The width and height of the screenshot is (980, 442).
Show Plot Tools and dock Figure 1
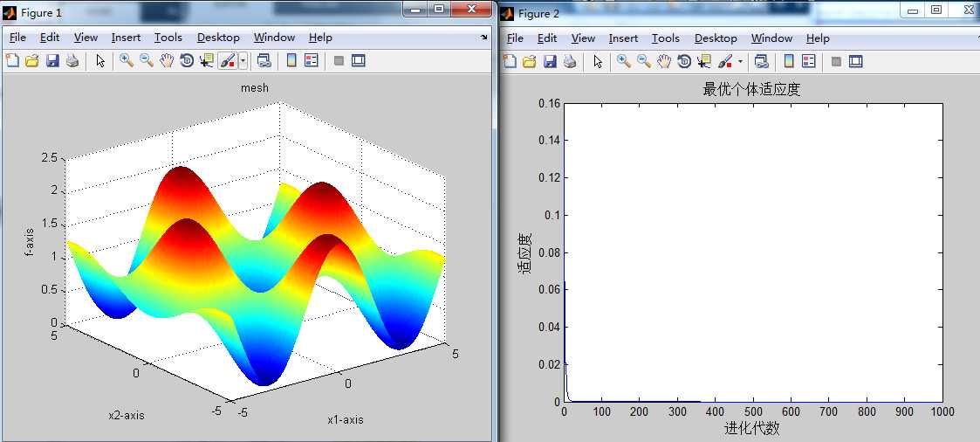tap(358, 60)
